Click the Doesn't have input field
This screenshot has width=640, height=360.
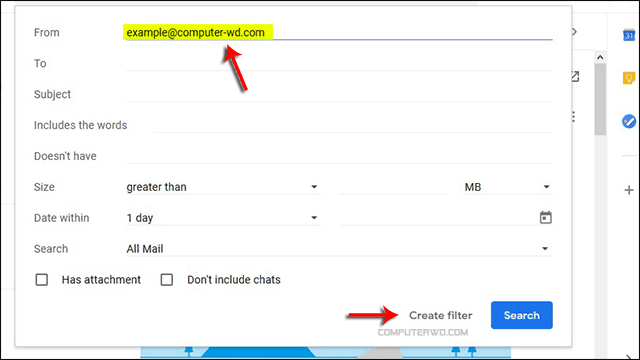(x=339, y=156)
